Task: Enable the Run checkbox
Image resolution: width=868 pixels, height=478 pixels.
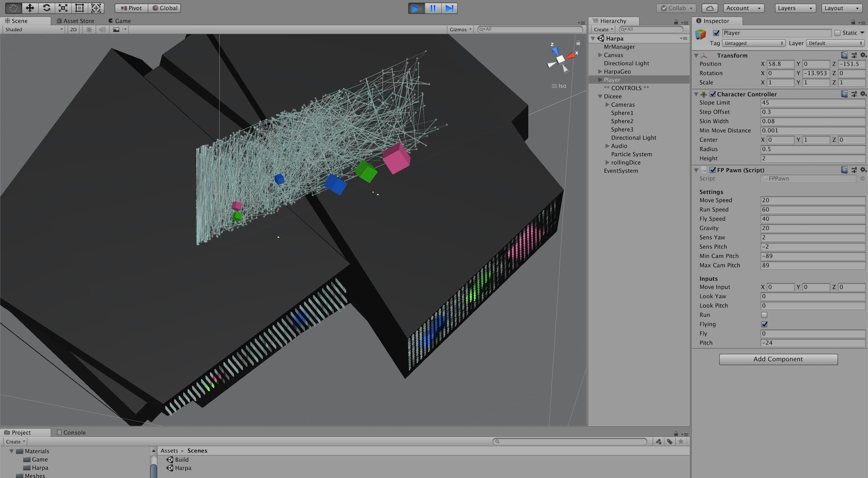Action: (x=764, y=315)
